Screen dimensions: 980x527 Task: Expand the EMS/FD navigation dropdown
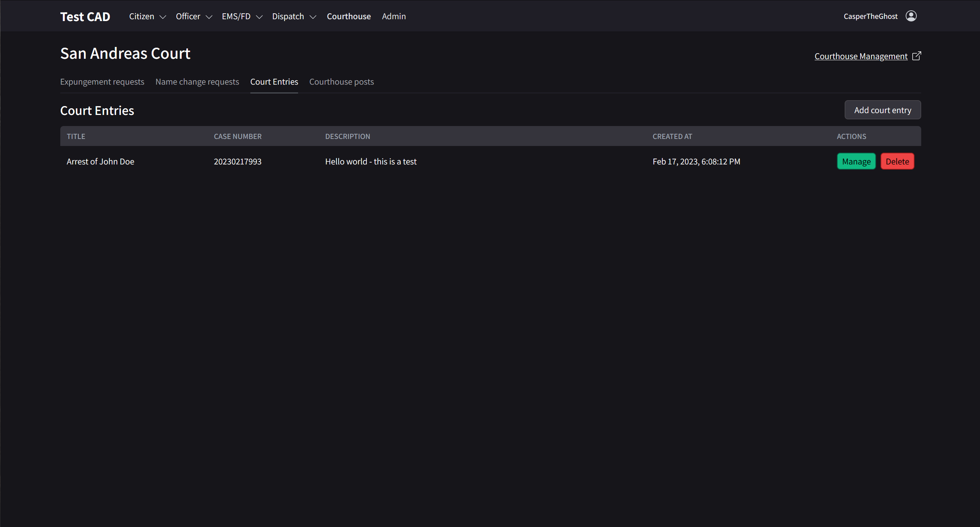242,16
